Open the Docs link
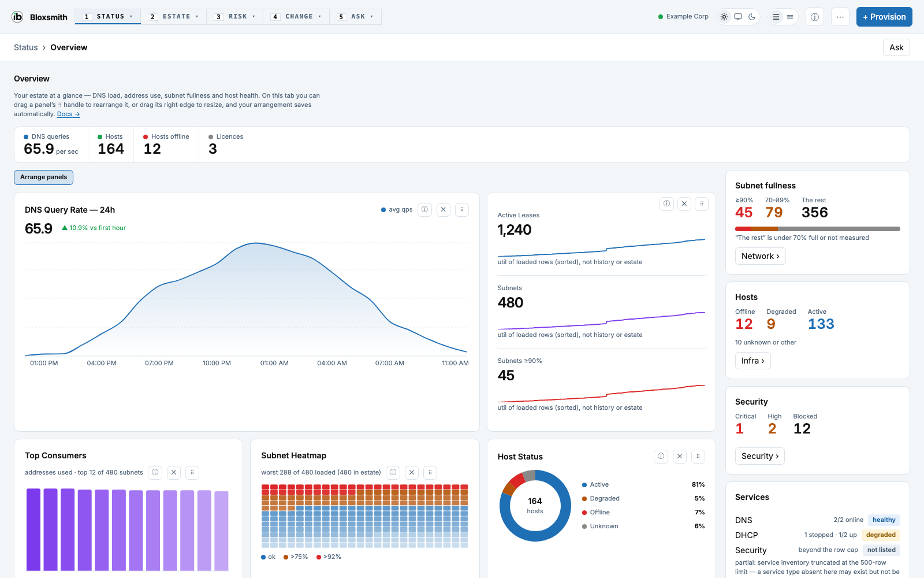924x578 pixels. click(x=68, y=114)
